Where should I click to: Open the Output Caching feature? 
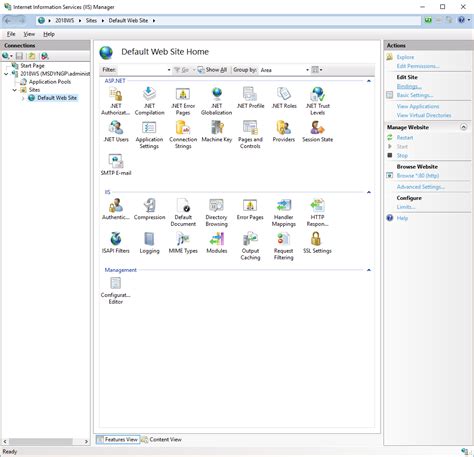pyautogui.click(x=250, y=246)
